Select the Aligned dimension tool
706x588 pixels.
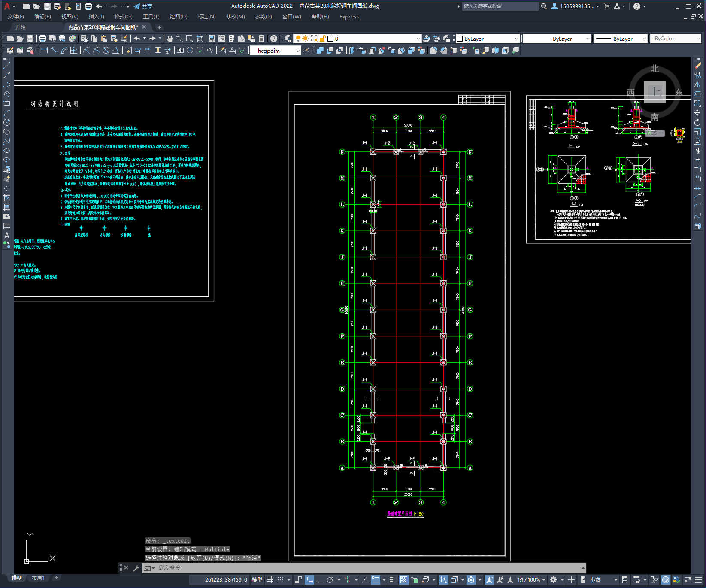pyautogui.click(x=54, y=50)
